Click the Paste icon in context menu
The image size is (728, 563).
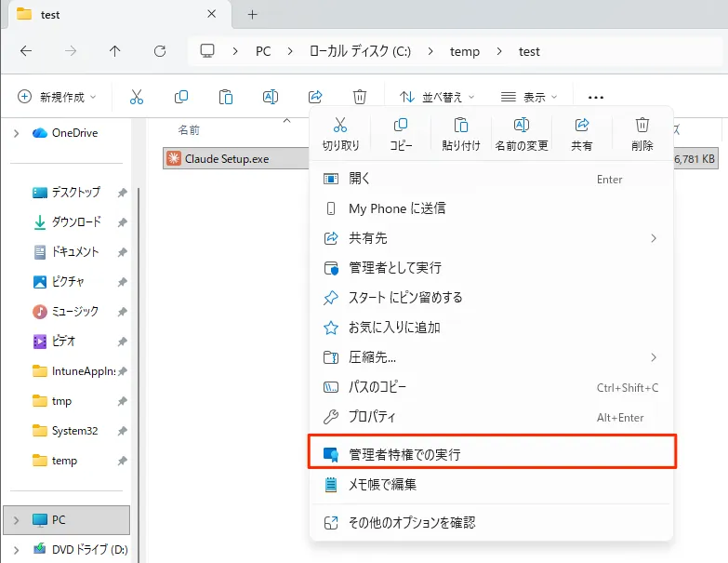(x=461, y=126)
